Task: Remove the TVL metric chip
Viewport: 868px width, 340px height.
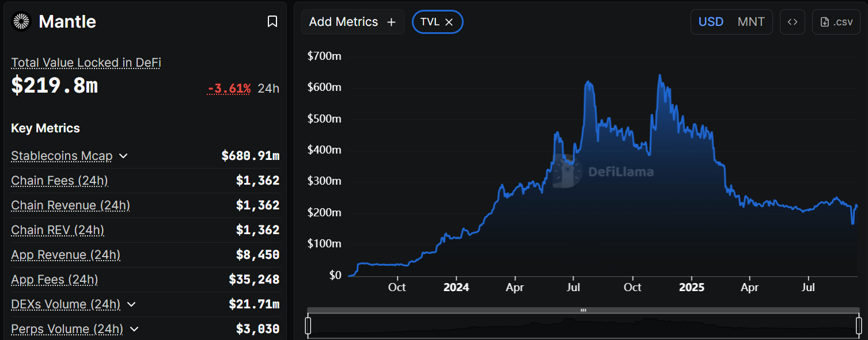Action: 449,22
